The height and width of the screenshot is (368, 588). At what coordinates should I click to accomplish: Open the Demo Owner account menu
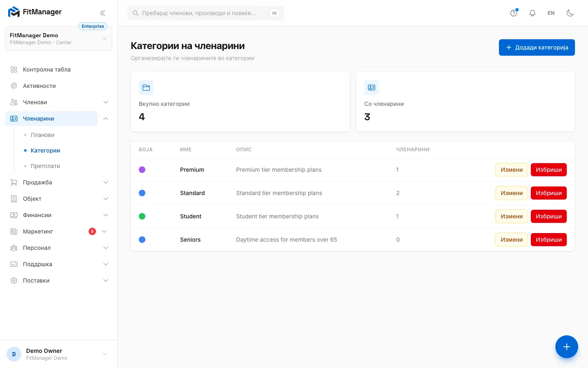[58, 354]
